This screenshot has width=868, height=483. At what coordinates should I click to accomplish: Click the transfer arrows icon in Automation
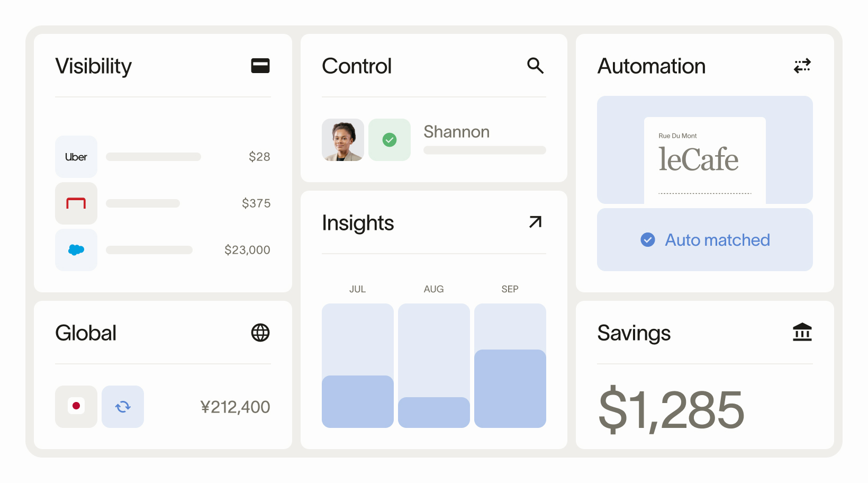point(802,66)
